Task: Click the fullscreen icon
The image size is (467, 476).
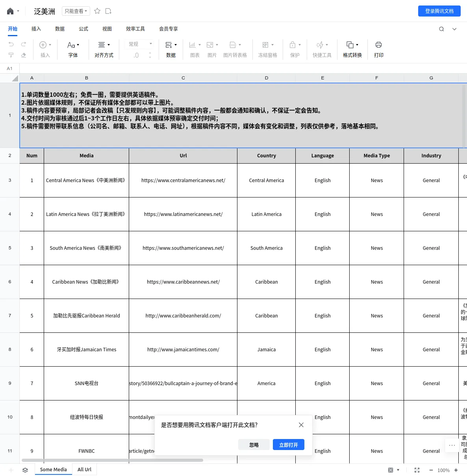Action: point(417,470)
